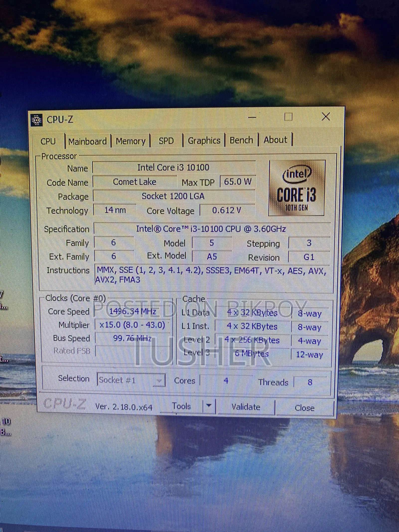Click the Intel Core i3 10th Gen logo
Image resolution: width=399 pixels, height=532 pixels.
[297, 188]
